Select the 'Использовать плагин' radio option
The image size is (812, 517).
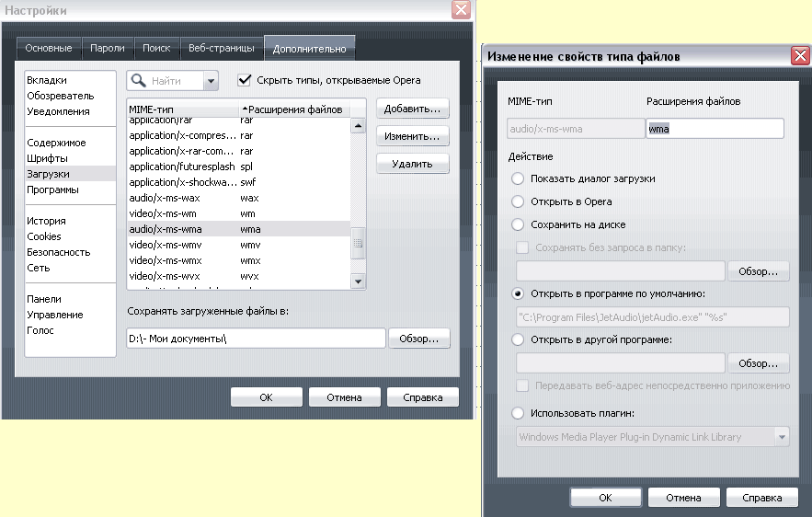pos(518,413)
